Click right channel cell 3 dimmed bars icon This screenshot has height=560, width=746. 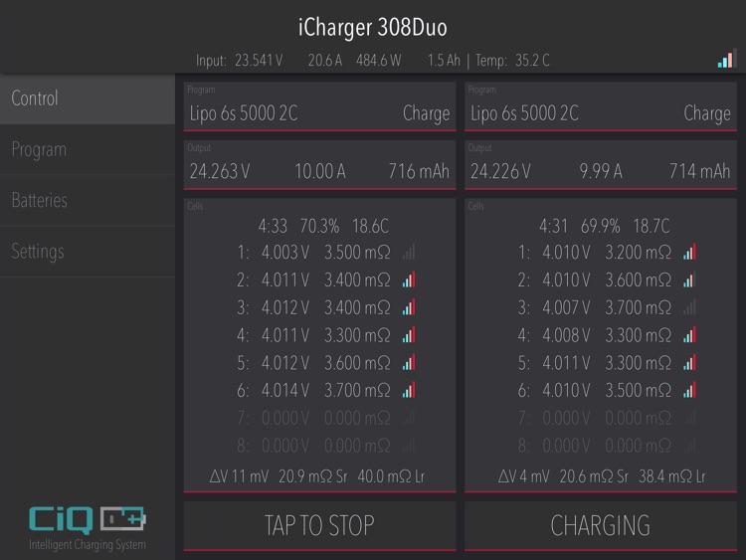pyautogui.click(x=689, y=308)
